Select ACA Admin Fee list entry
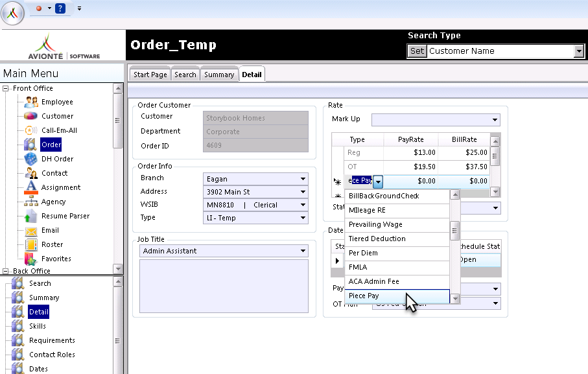Viewport: 588px width, 374px height. click(397, 281)
